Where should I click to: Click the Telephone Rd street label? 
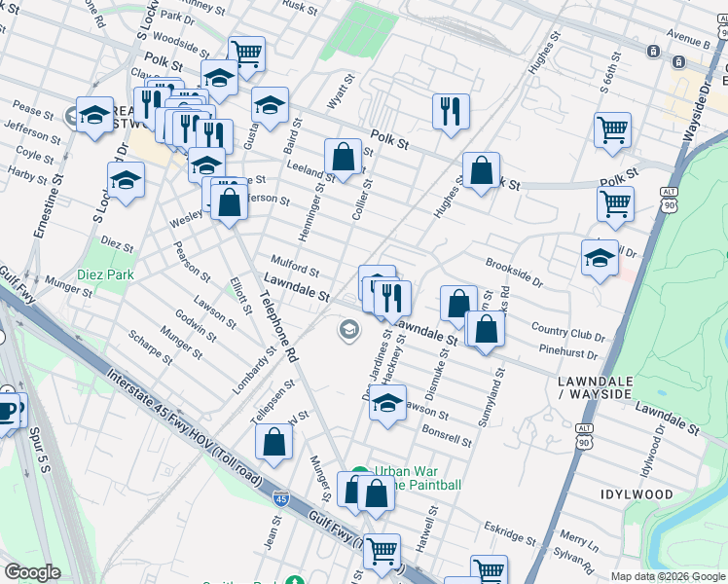[x=277, y=326]
